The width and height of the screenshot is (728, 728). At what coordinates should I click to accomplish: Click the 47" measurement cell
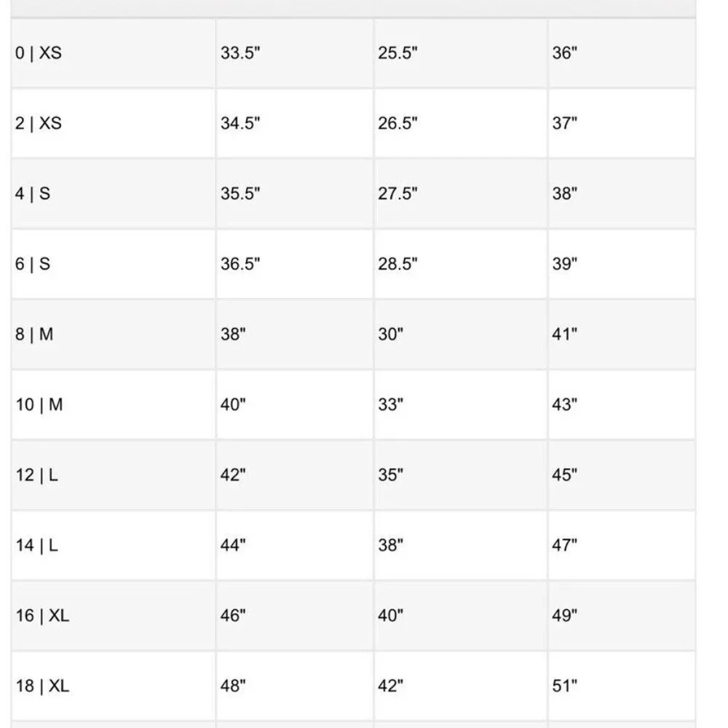(x=622, y=545)
